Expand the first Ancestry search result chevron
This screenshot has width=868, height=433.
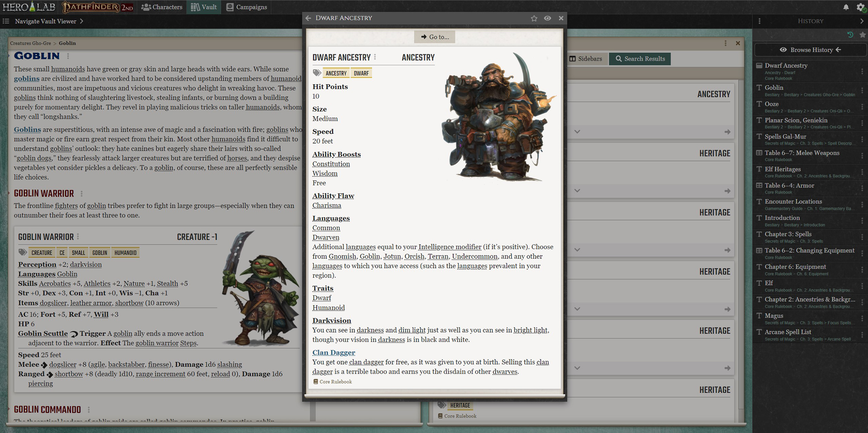pyautogui.click(x=577, y=132)
